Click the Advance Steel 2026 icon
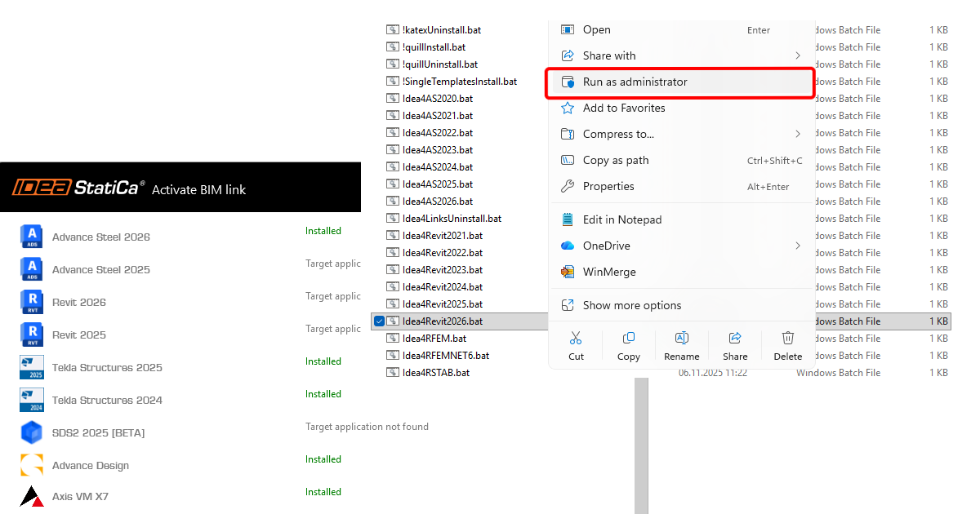This screenshot has width=980, height=514. click(32, 237)
